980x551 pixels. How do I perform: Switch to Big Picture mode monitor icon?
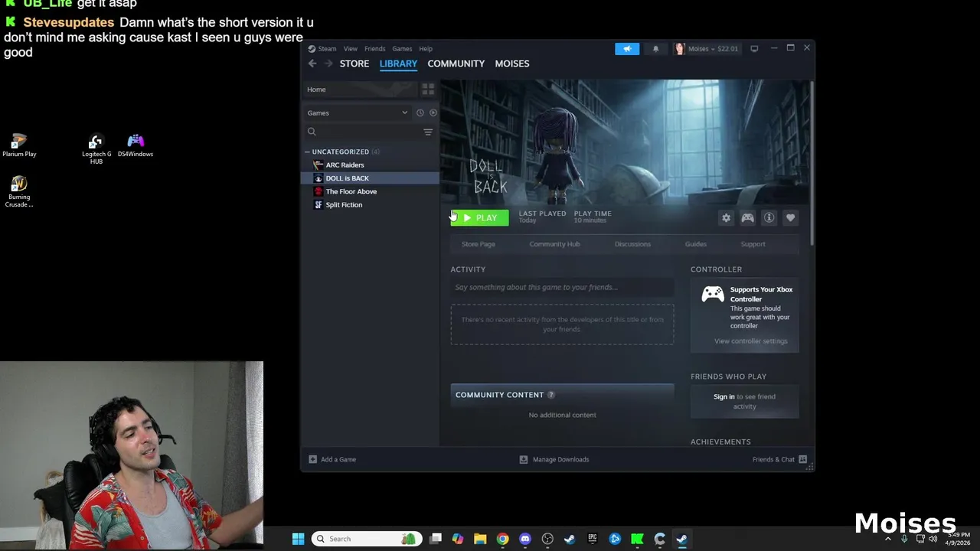click(x=754, y=49)
